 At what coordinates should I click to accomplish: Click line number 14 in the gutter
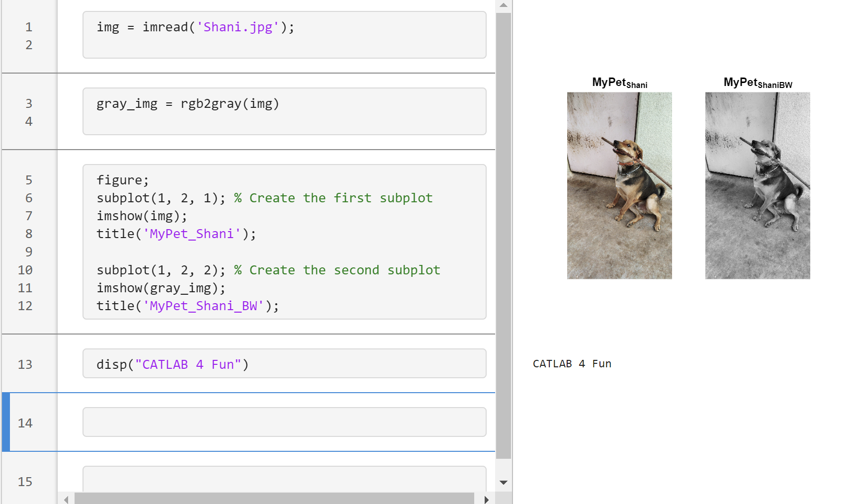[25, 423]
